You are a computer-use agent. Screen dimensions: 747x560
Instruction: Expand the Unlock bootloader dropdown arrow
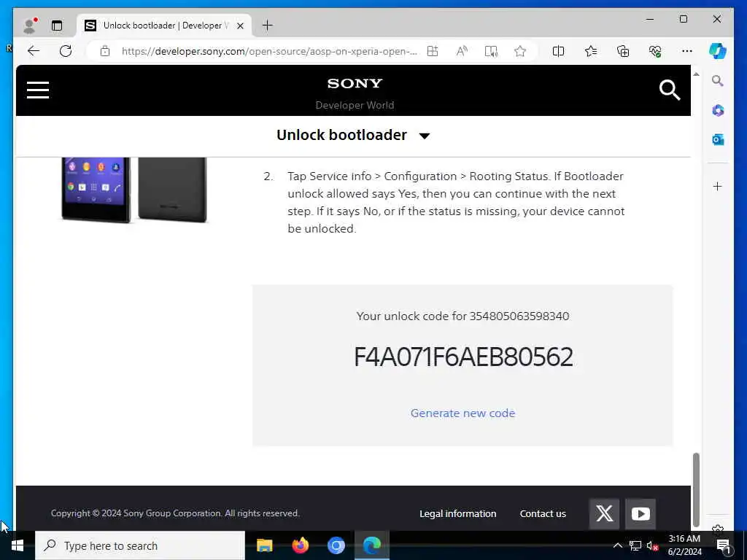tap(425, 136)
